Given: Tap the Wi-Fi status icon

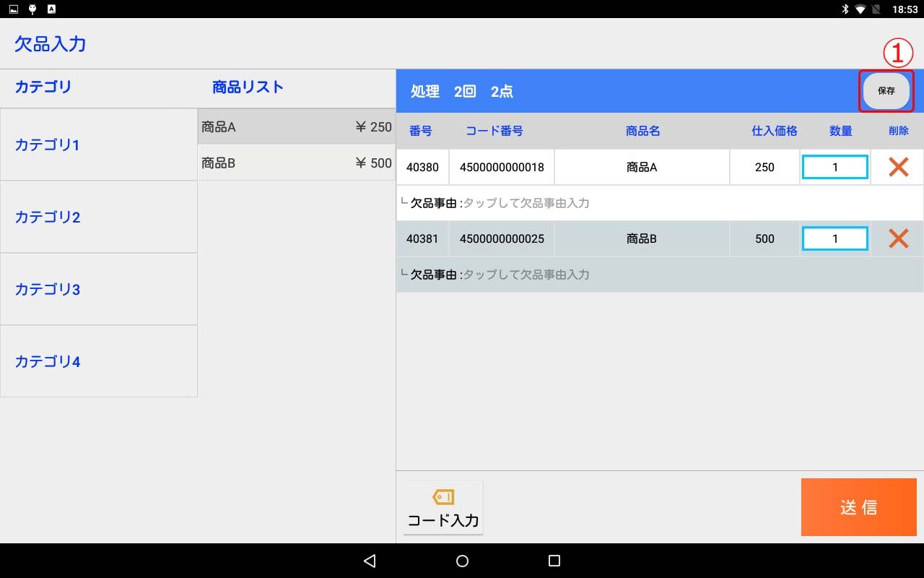Looking at the screenshot, I should pyautogui.click(x=860, y=9).
